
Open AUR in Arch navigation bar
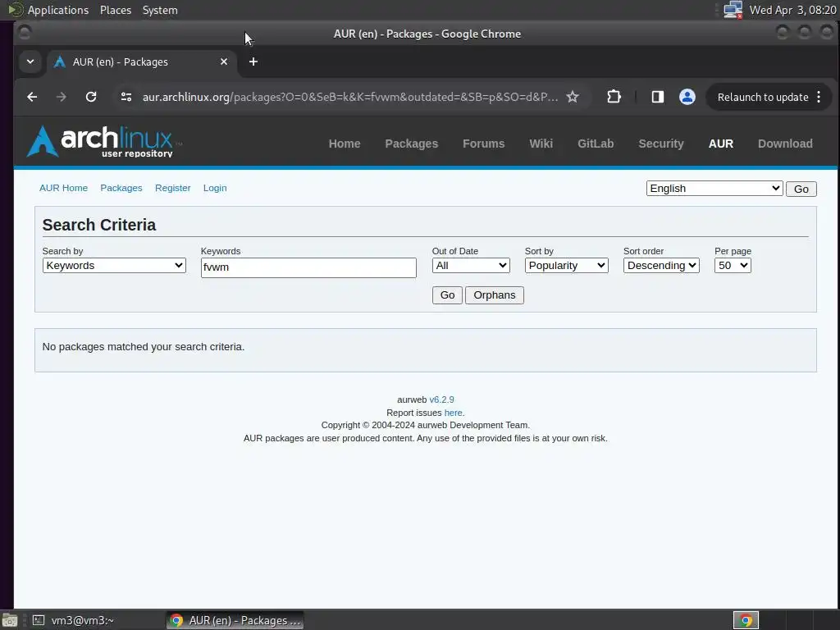721,144
